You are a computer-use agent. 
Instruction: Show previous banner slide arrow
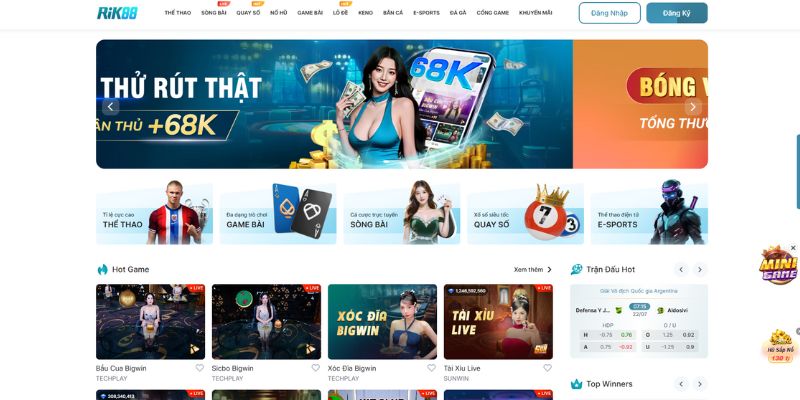111,107
